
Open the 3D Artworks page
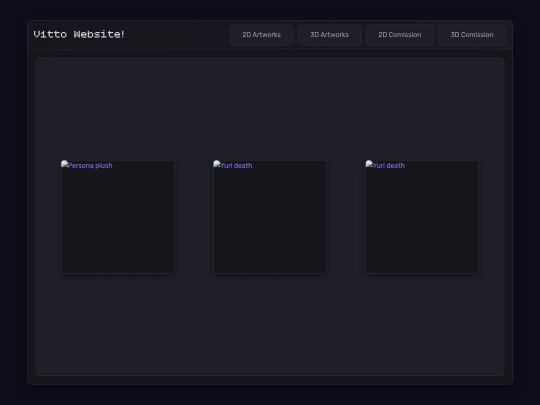pyautogui.click(x=330, y=35)
